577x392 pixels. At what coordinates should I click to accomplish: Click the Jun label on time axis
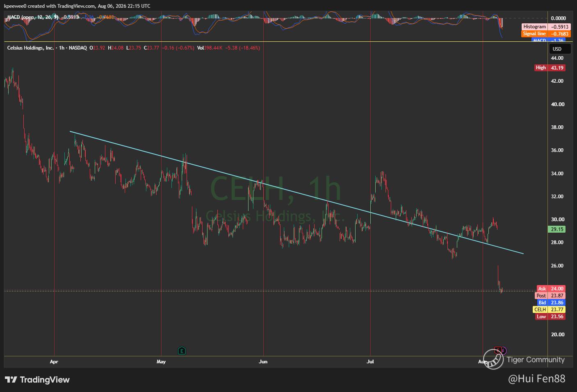pos(263,362)
